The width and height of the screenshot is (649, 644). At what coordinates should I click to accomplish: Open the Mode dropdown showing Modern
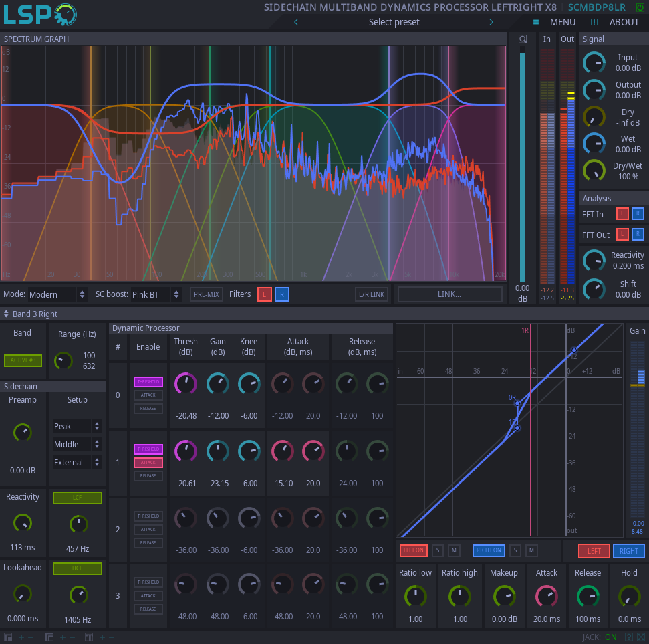coord(57,294)
